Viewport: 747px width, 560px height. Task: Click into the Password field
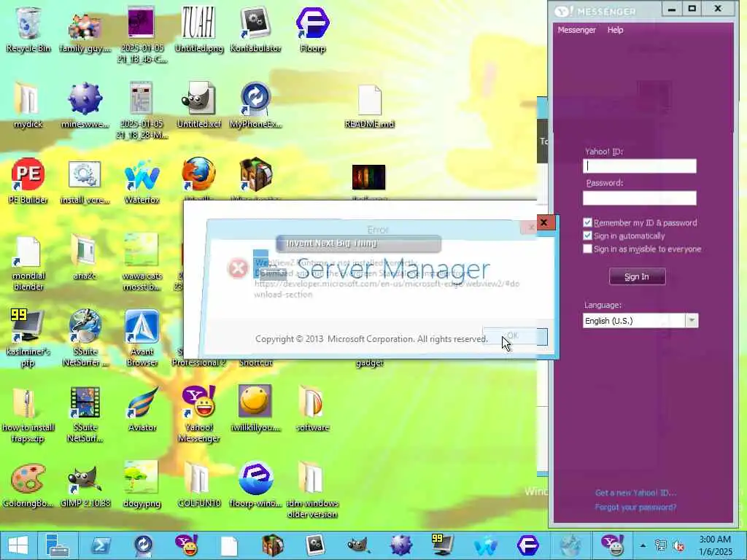[639, 198]
